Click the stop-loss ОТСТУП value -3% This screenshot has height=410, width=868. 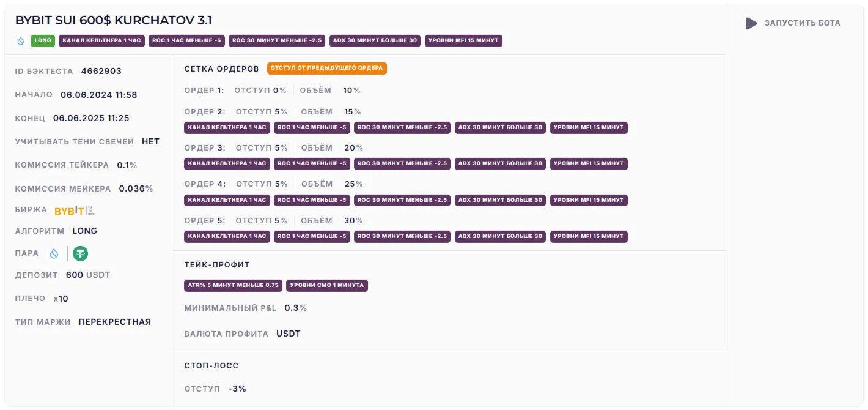pyautogui.click(x=237, y=389)
